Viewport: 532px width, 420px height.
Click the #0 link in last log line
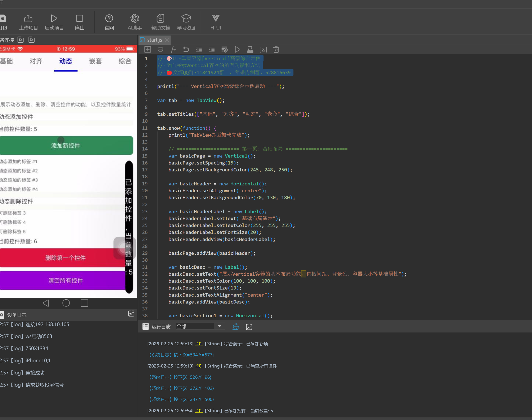tap(199, 411)
